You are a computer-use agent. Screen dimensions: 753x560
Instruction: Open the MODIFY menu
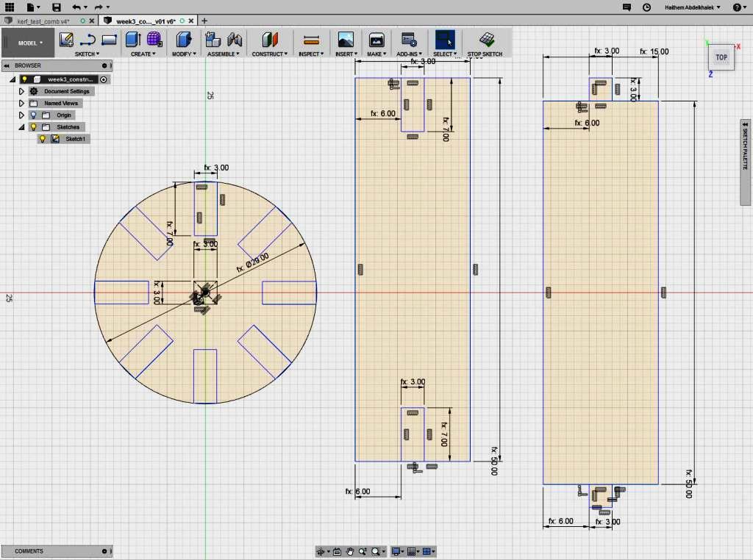tap(184, 54)
